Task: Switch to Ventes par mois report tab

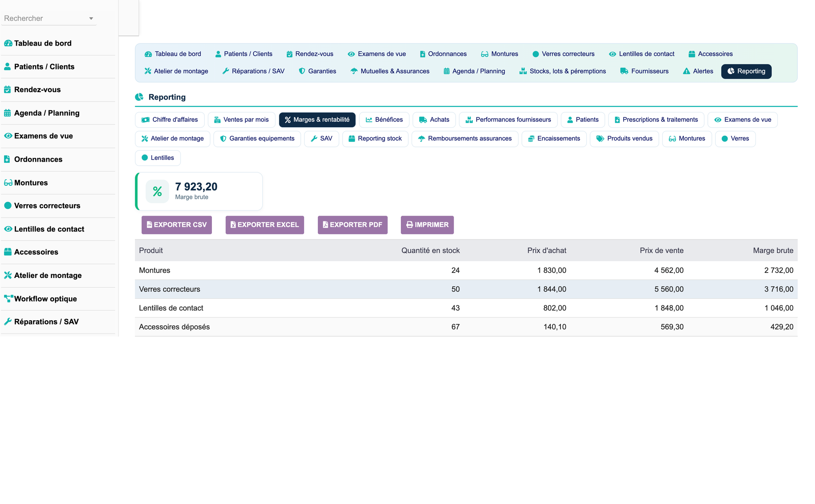Action: 242,120
